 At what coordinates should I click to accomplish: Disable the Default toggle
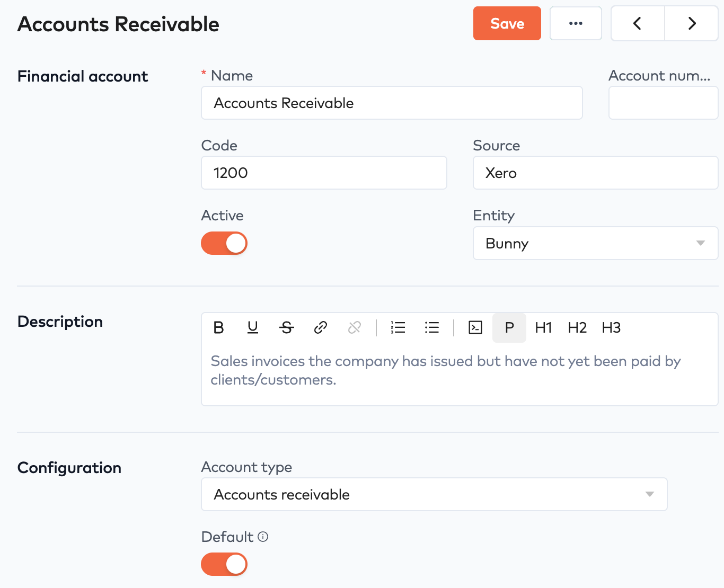point(224,564)
